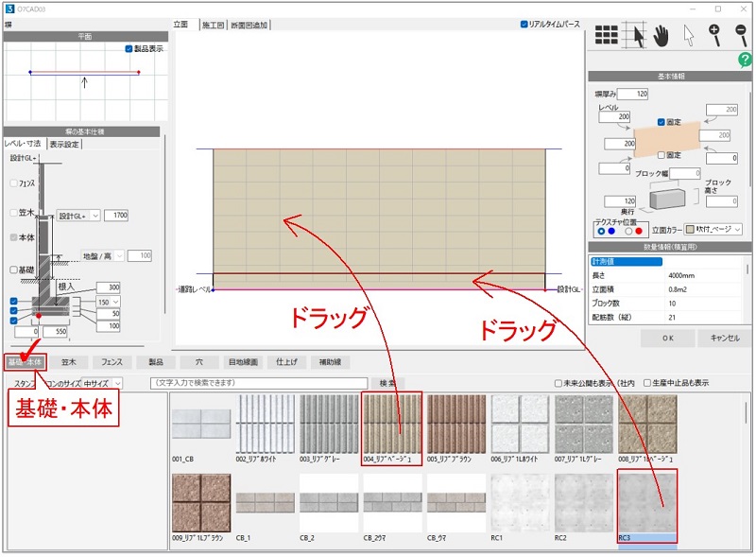This screenshot has height=557, width=756.
Task: Click the texture search text field
Action: click(x=259, y=383)
